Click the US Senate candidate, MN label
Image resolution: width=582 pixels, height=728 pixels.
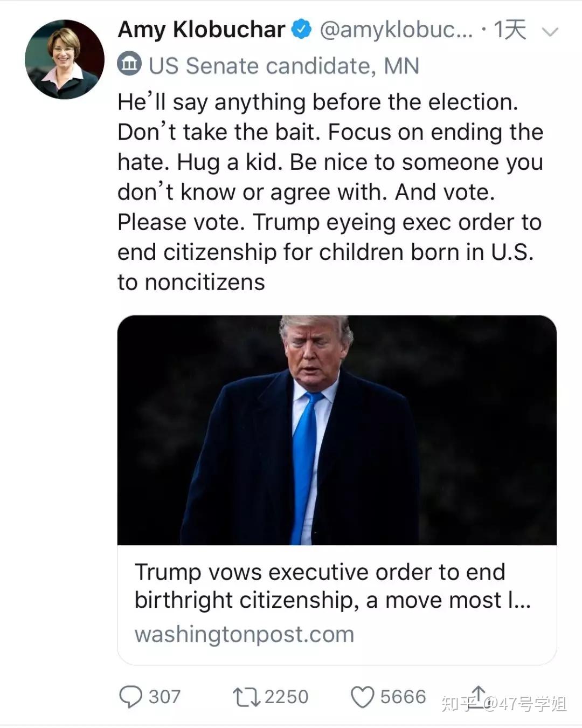pyautogui.click(x=284, y=66)
